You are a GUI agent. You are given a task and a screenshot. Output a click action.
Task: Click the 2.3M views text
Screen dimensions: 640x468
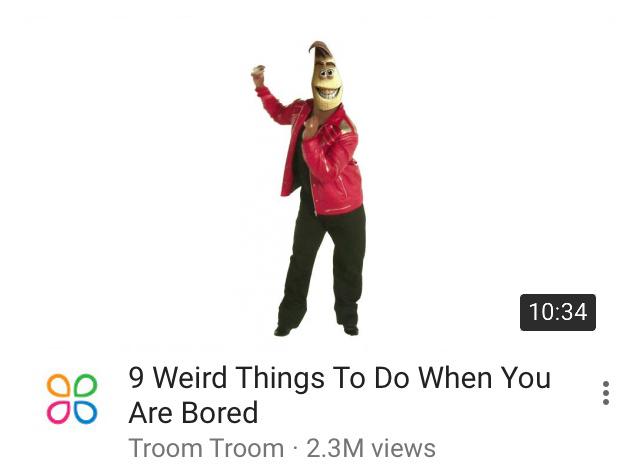(371, 448)
